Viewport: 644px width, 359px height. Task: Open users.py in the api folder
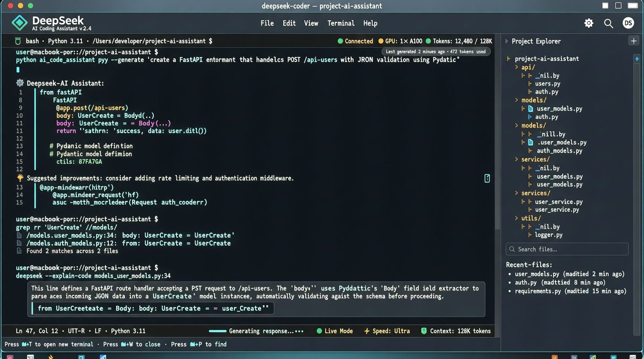click(548, 84)
